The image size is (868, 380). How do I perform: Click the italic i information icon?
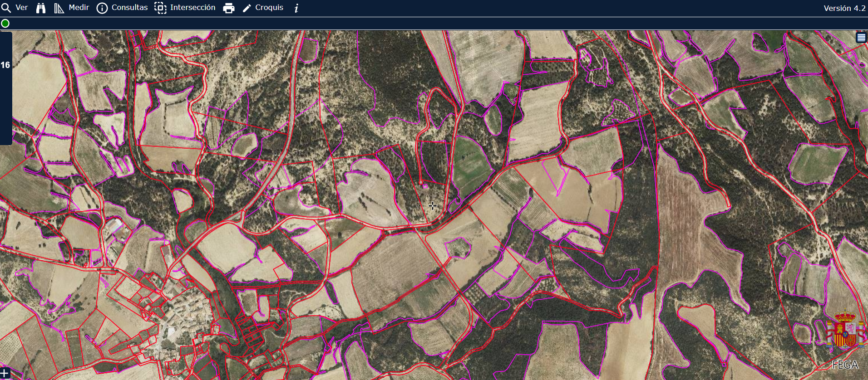(x=296, y=8)
